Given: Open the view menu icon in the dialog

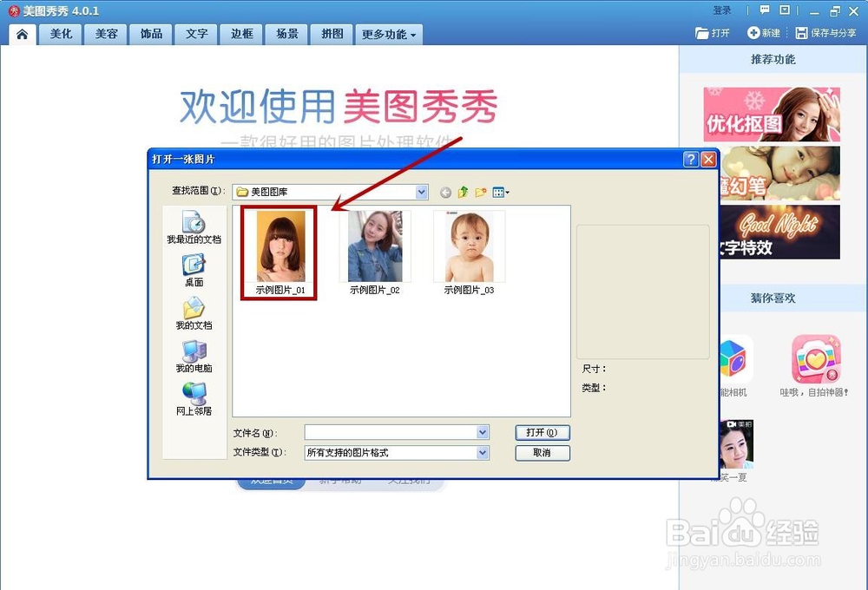Looking at the screenshot, I should (501, 192).
